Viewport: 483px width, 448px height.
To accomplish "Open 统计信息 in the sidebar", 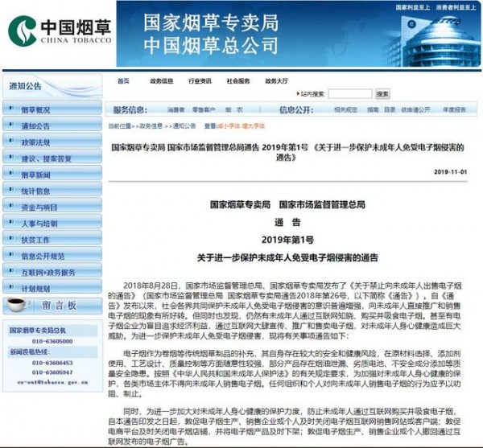I will click(x=52, y=189).
